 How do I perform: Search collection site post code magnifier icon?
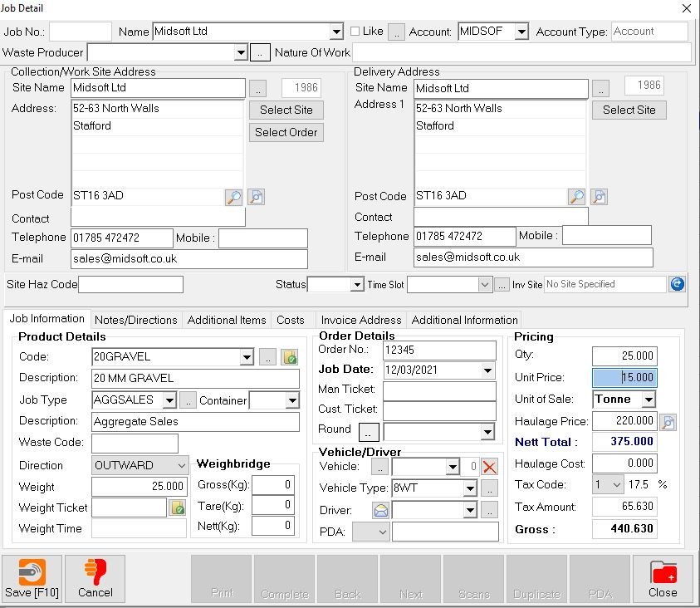[234, 197]
